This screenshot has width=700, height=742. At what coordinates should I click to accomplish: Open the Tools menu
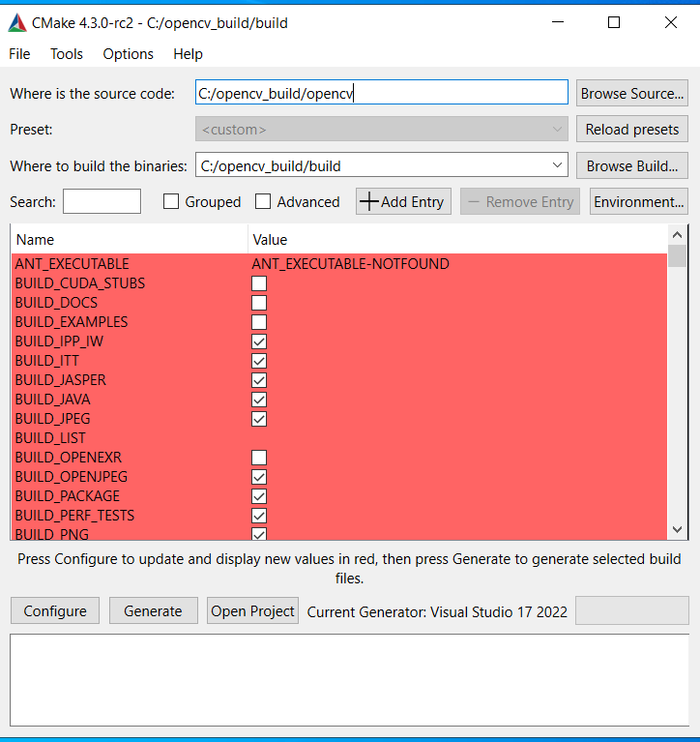[x=67, y=54]
